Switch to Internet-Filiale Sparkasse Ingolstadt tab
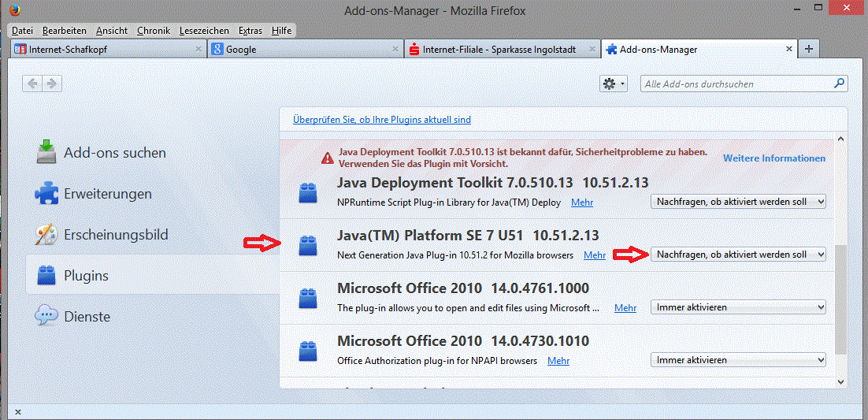Viewport: 868px width, 420px height. click(x=502, y=49)
